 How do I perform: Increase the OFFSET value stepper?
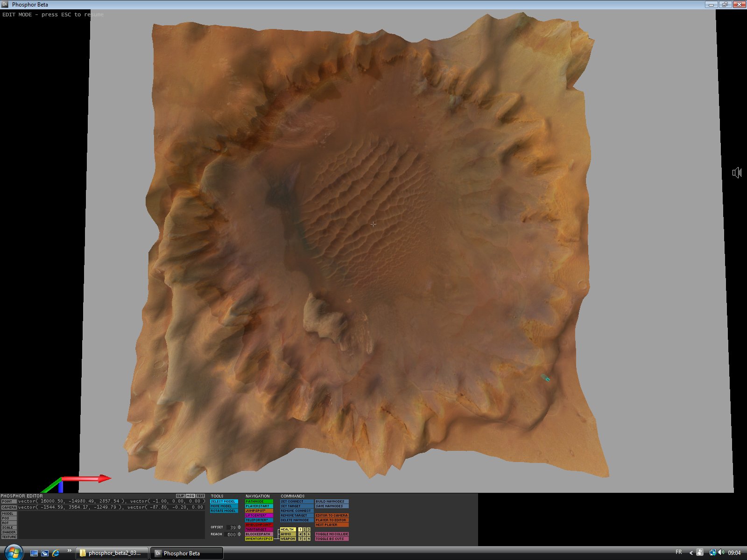tap(239, 526)
